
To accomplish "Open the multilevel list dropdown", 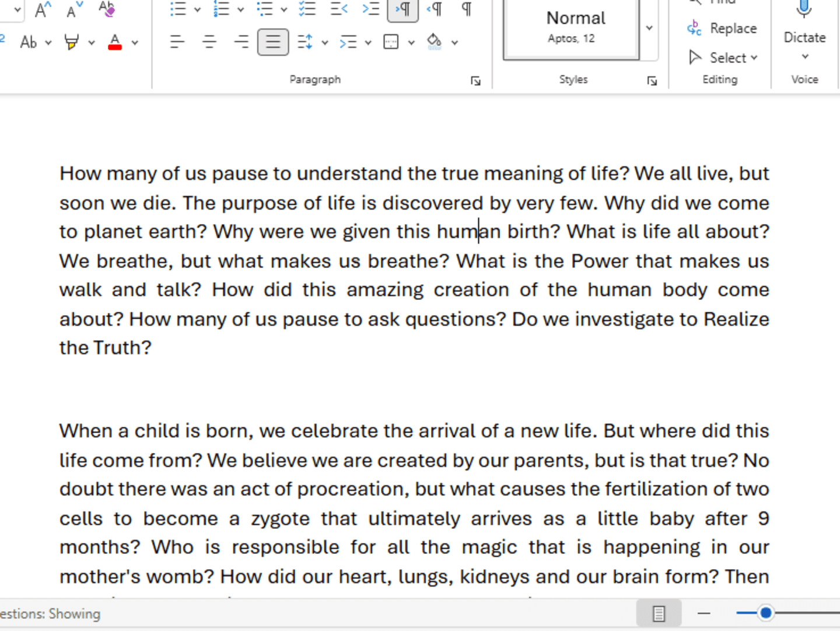I will click(x=284, y=9).
